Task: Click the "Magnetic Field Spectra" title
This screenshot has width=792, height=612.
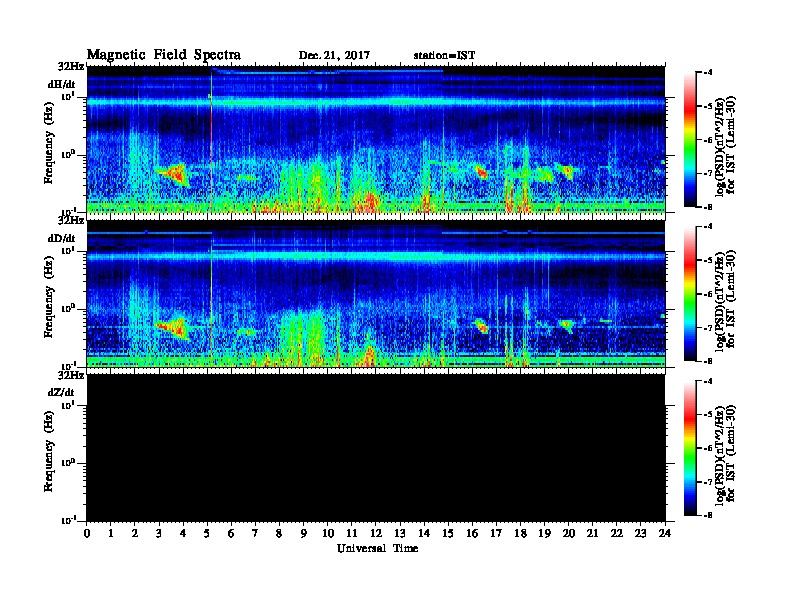Action: [164, 55]
